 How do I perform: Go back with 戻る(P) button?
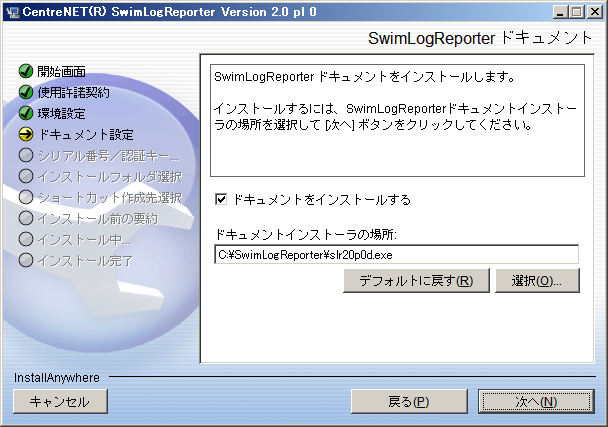point(409,401)
